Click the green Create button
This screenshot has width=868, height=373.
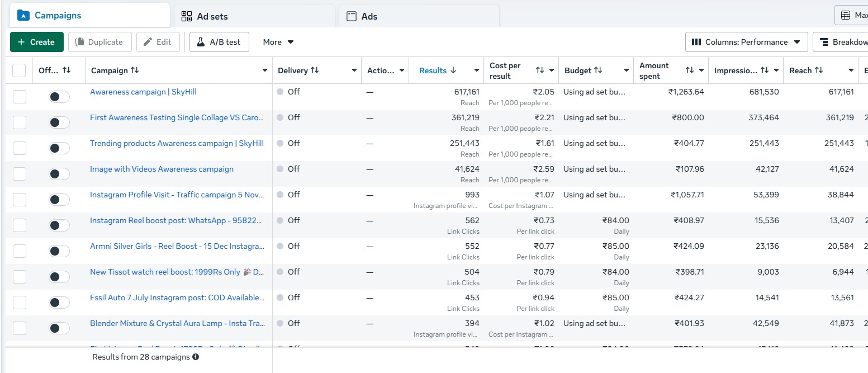(x=37, y=42)
